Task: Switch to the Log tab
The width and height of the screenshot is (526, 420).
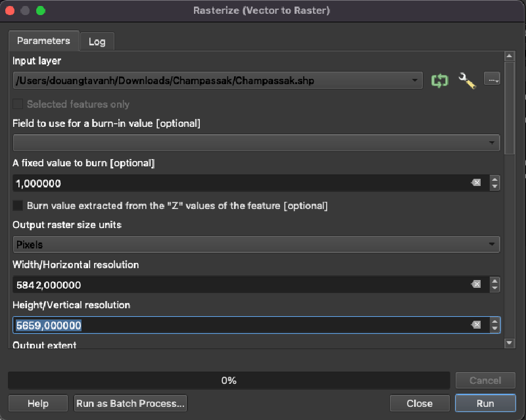Action: [97, 41]
